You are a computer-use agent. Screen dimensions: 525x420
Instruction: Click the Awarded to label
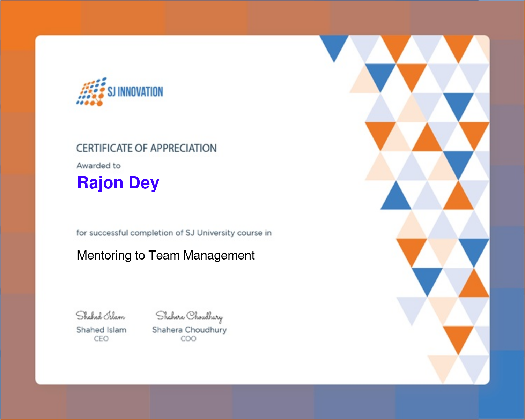[98, 166]
